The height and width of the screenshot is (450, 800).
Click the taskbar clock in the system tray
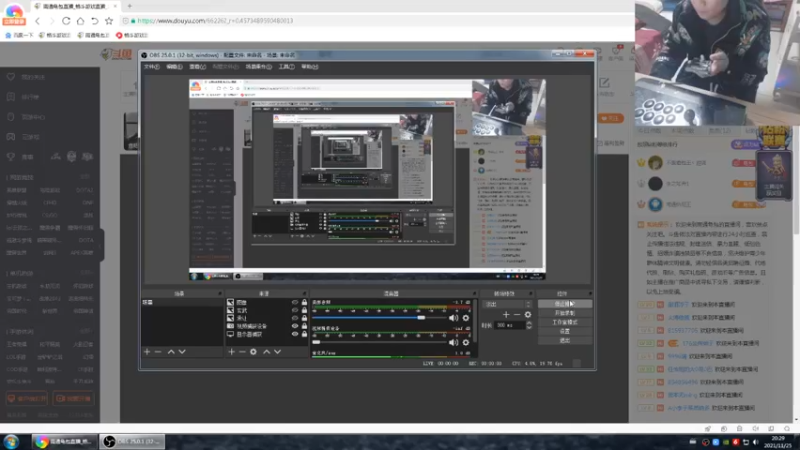(x=778, y=442)
